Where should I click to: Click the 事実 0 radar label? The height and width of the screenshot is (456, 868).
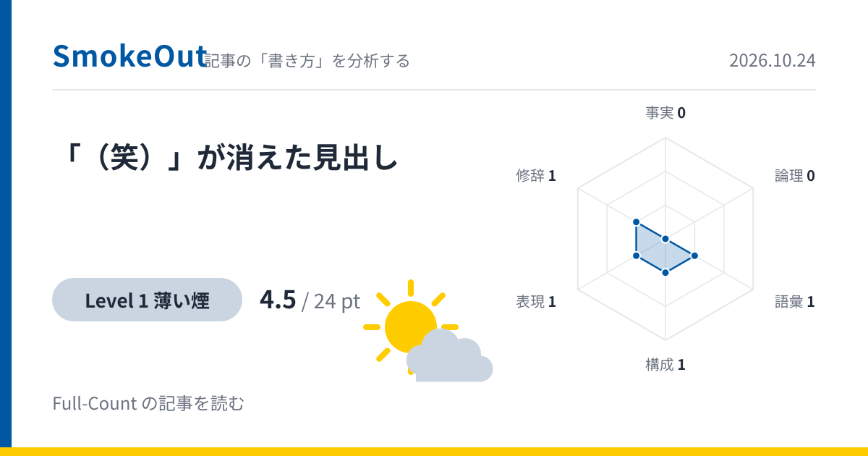pyautogui.click(x=665, y=113)
